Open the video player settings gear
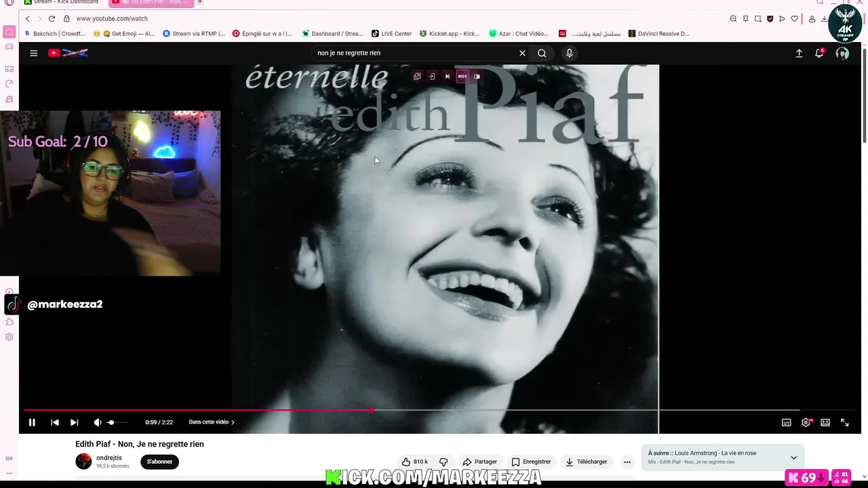868x488 pixels. (x=806, y=422)
